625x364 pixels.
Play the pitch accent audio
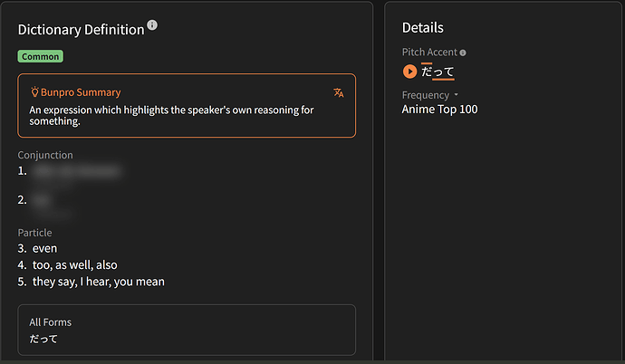[409, 72]
